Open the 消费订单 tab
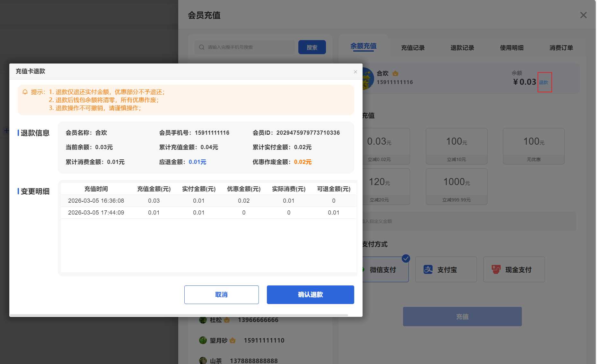The width and height of the screenshot is (597, 364). tap(561, 48)
